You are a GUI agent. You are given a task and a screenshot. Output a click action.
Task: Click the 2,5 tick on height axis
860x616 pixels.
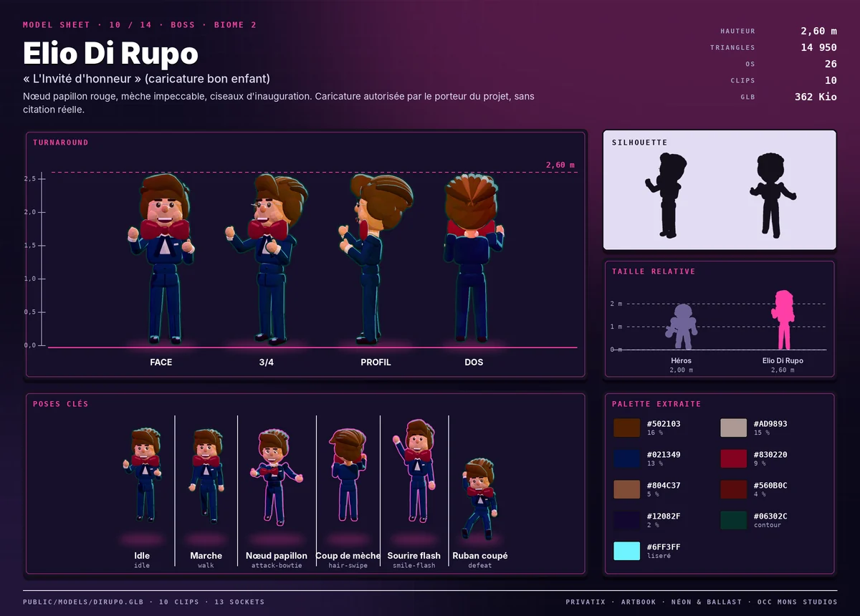[29, 178]
